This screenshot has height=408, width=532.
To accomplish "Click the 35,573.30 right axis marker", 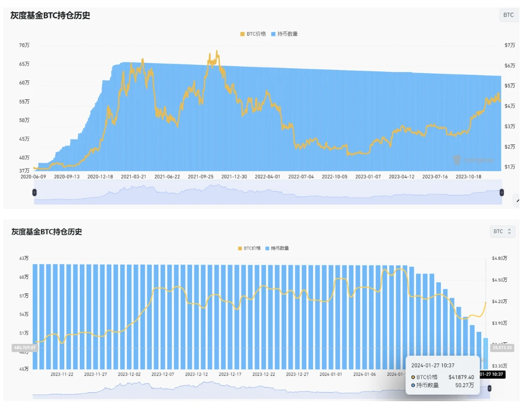I will (502, 348).
